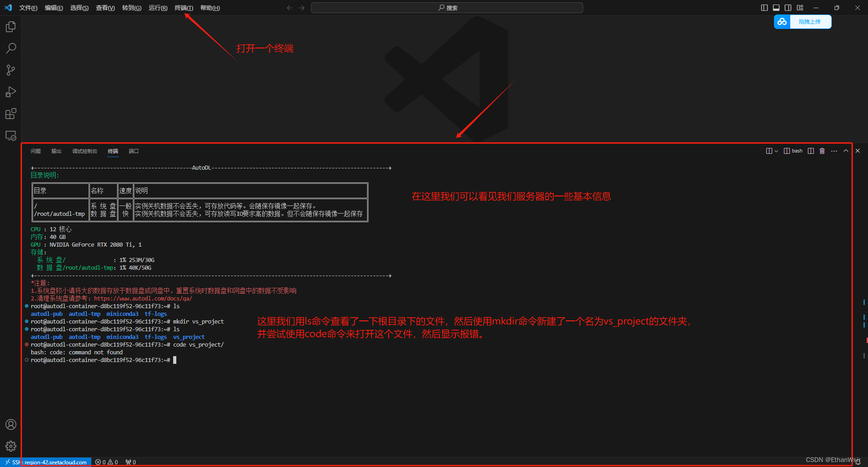Select the bash terminal instance

[793, 151]
